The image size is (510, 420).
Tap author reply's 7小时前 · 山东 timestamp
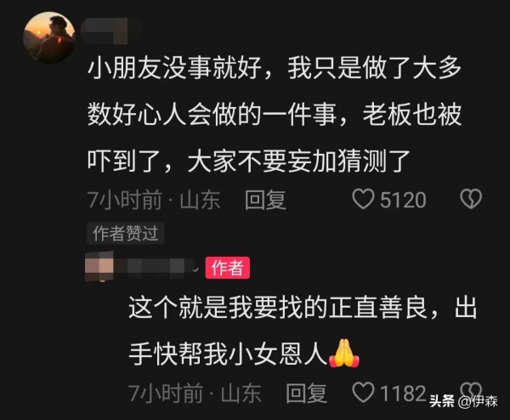[195, 393]
